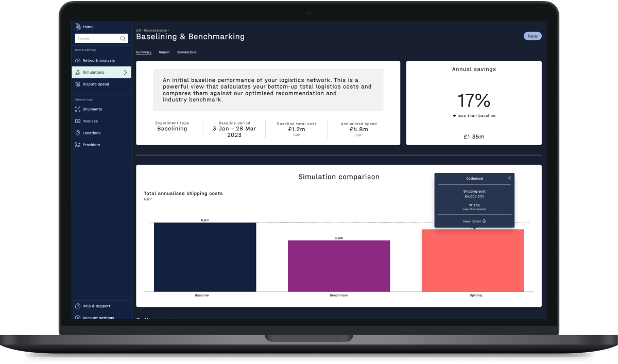Viewport: 618px width, 364px height.
Task: Select the coral Optimal bar in chart
Action: coord(473,261)
